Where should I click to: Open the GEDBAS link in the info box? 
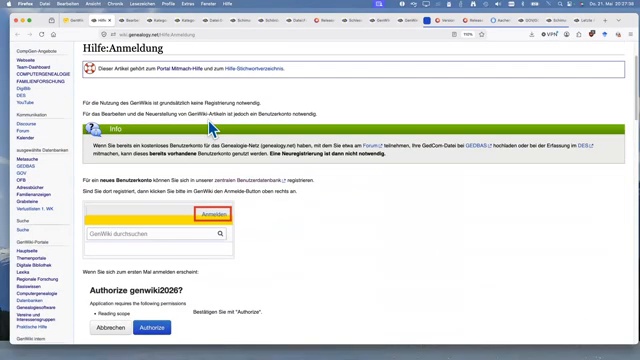tap(478, 145)
